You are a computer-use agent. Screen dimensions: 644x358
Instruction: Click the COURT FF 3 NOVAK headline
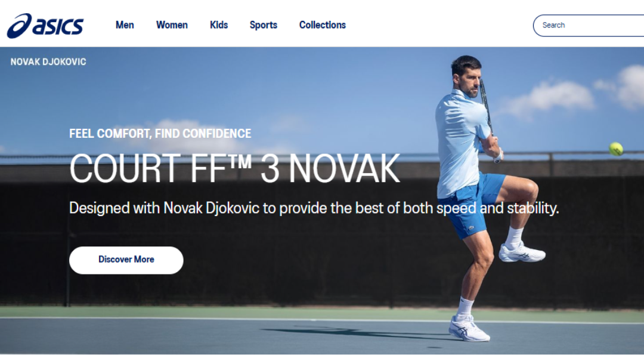point(234,168)
